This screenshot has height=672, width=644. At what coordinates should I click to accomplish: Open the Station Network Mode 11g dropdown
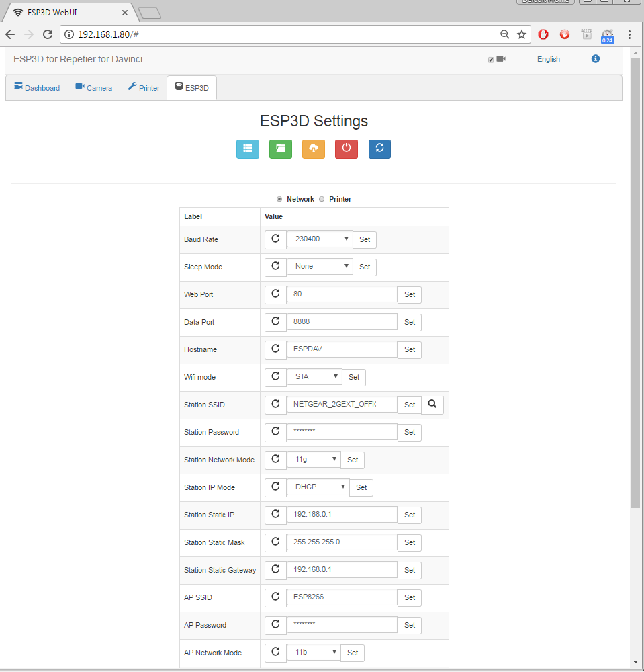(x=314, y=459)
